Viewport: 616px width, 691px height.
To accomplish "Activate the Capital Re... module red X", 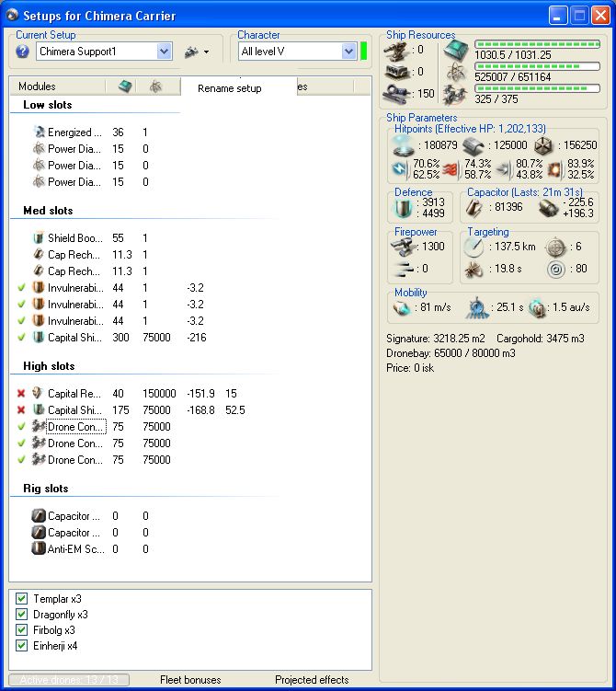I will click(21, 393).
